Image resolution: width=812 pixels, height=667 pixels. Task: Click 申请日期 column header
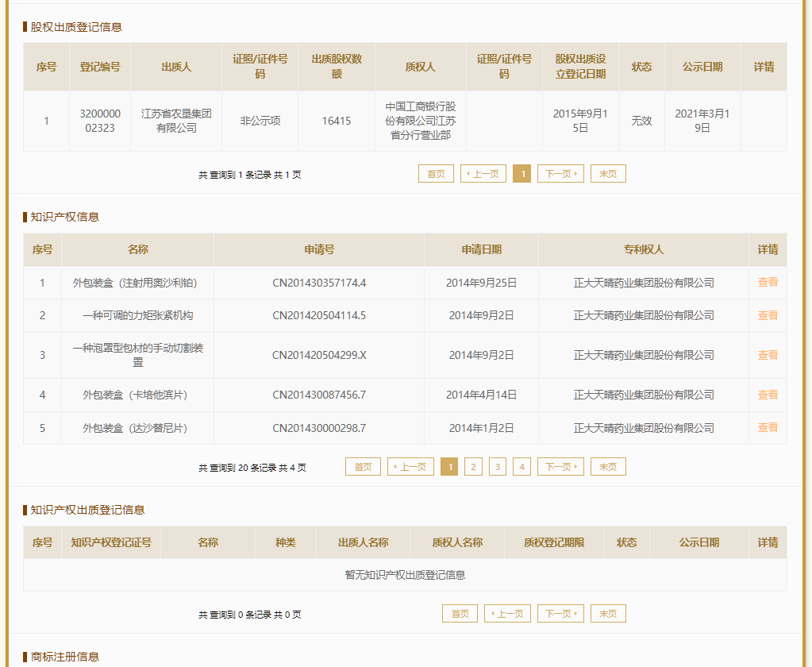(x=482, y=249)
